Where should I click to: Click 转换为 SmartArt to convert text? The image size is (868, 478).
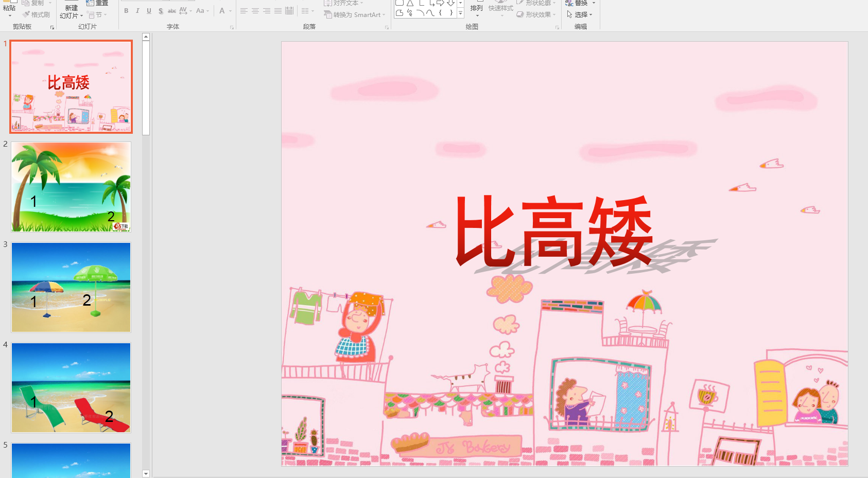click(354, 15)
